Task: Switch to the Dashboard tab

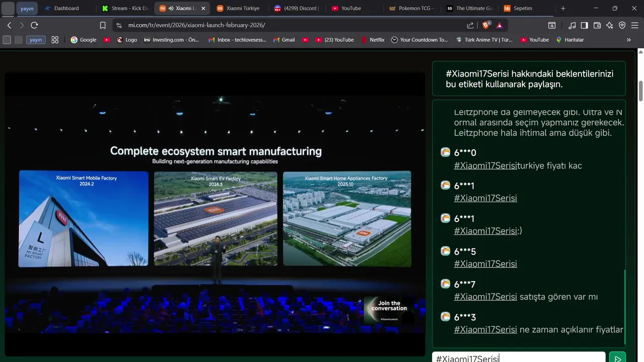Action: [x=66, y=8]
